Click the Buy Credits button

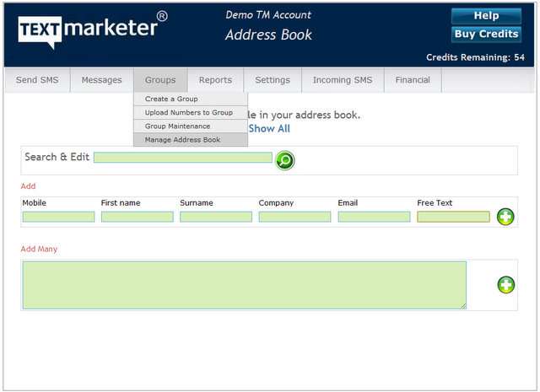[486, 35]
